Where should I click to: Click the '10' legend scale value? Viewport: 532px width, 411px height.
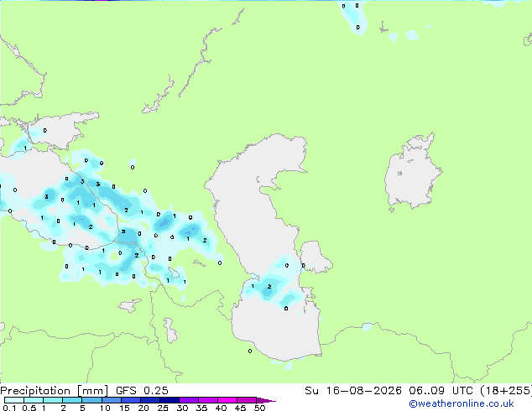click(x=105, y=408)
